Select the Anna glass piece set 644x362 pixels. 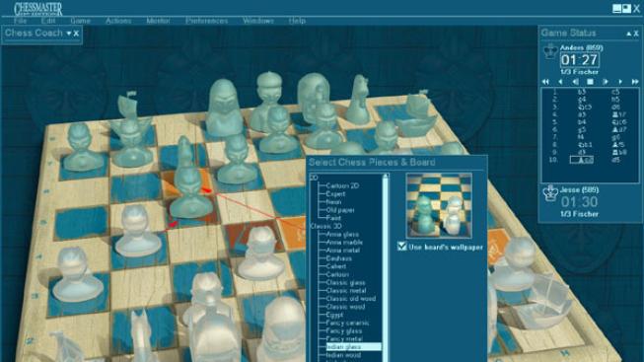tap(342, 234)
